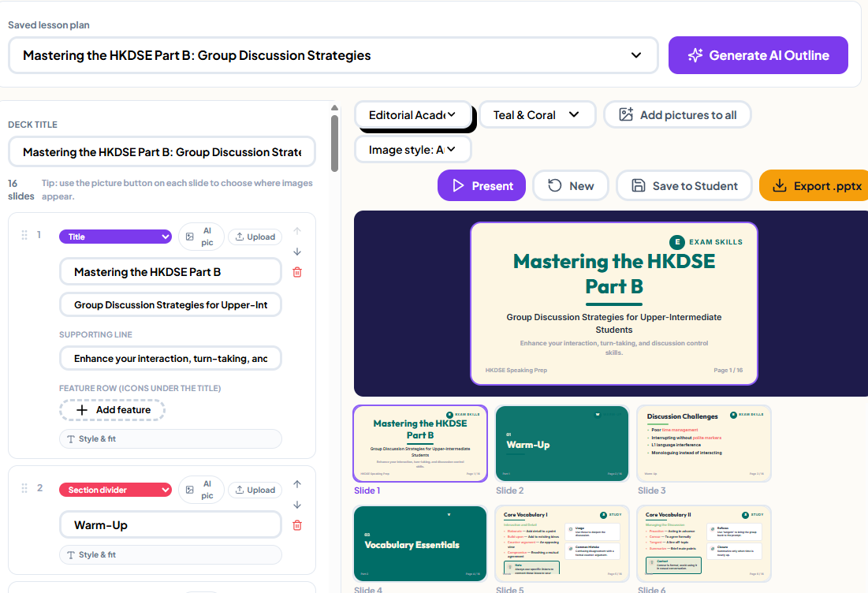
Task: Add feature to the title feature row
Action: (113, 410)
